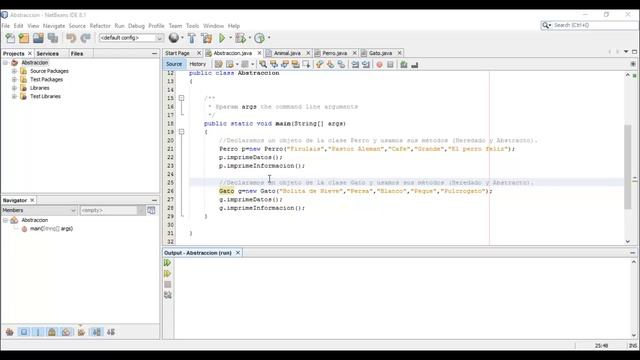
Task: Click the green Re-run icon in Output panel
Action: click(168, 263)
